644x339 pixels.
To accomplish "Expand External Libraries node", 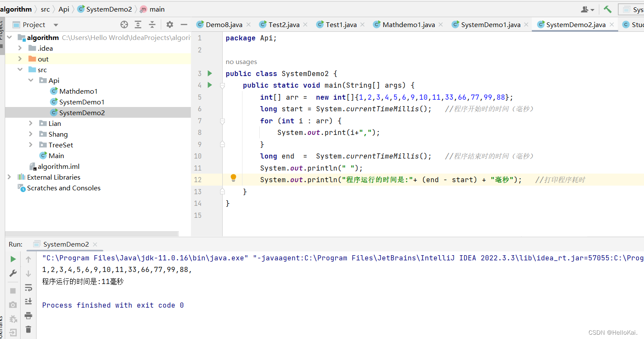I will 9,177.
